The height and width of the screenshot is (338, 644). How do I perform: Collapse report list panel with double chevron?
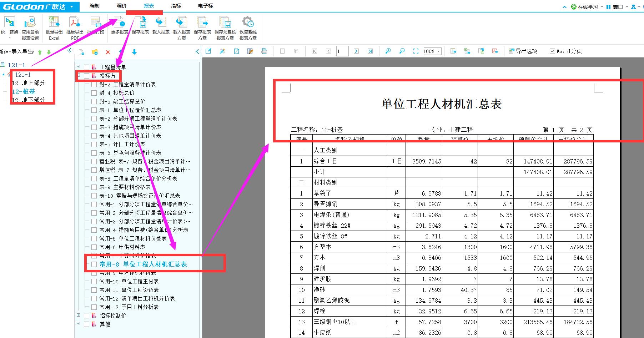(197, 51)
